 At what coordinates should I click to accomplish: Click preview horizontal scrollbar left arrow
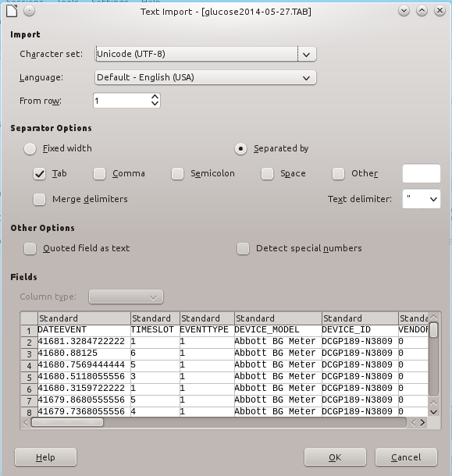click(x=26, y=423)
